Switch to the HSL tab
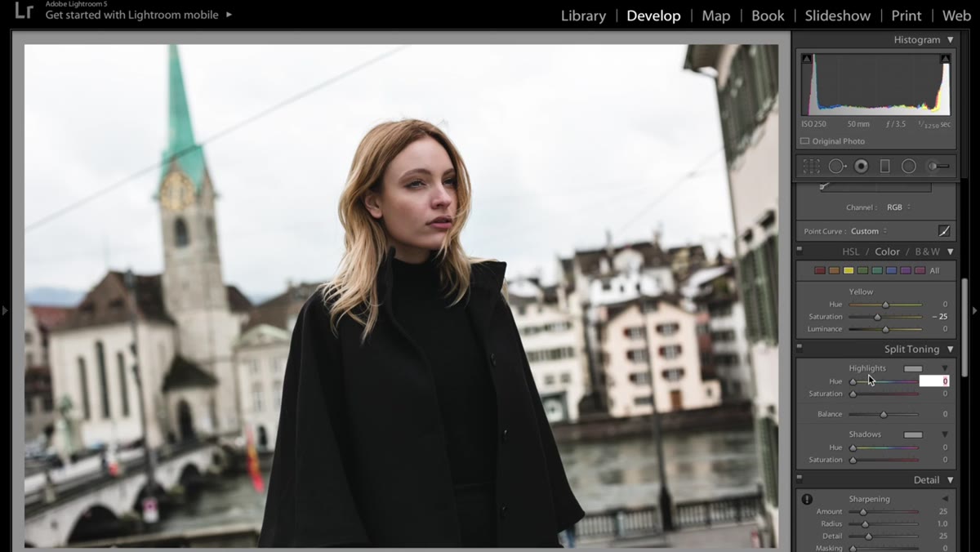This screenshot has width=980, height=552. [851, 252]
